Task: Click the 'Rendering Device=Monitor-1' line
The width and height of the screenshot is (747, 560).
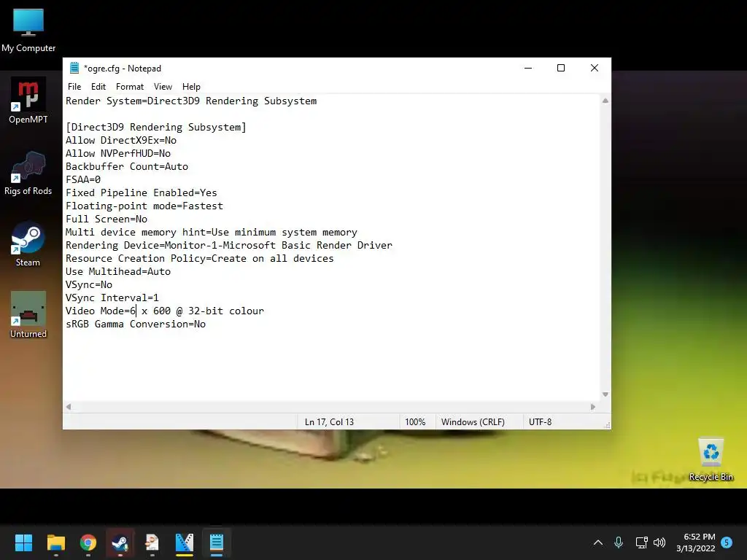Action: [228, 245]
